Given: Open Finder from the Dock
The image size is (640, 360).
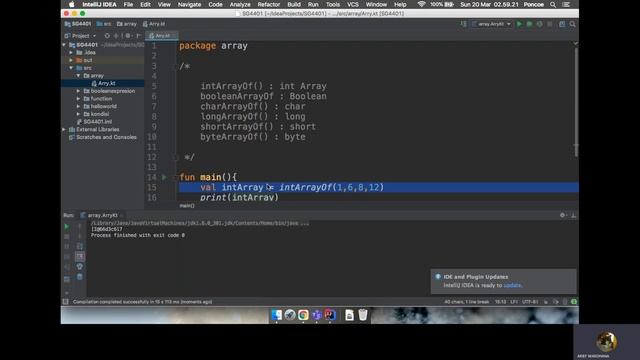Looking at the screenshot, I should (x=276, y=315).
